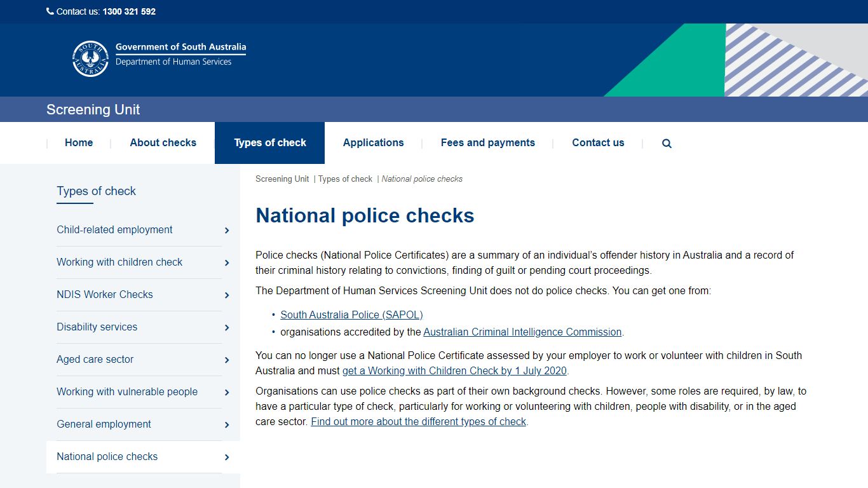The width and height of the screenshot is (868, 488).
Task: Go to the Home menu item
Action: (x=79, y=143)
